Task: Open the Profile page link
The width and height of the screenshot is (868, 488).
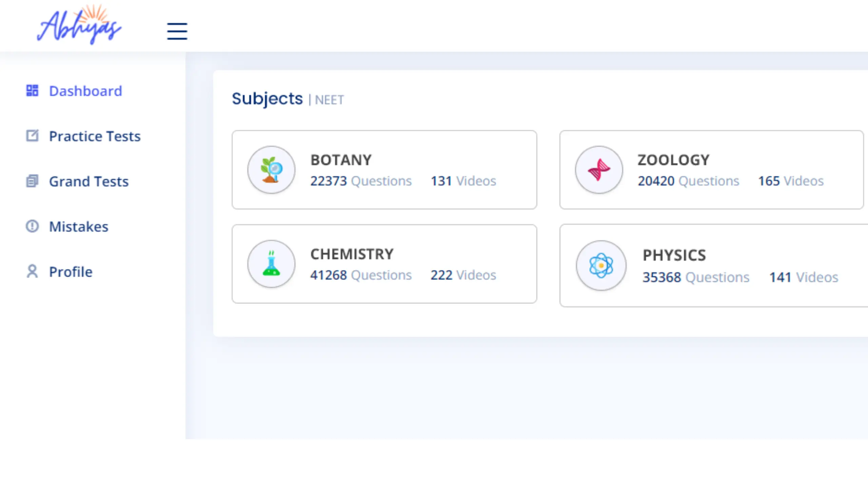Action: [x=71, y=272]
